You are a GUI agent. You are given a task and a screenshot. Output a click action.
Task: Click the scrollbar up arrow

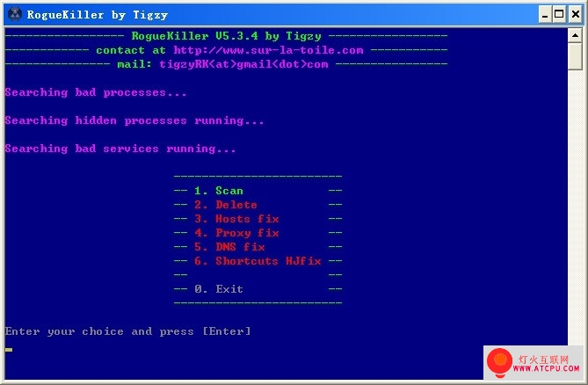click(x=575, y=36)
